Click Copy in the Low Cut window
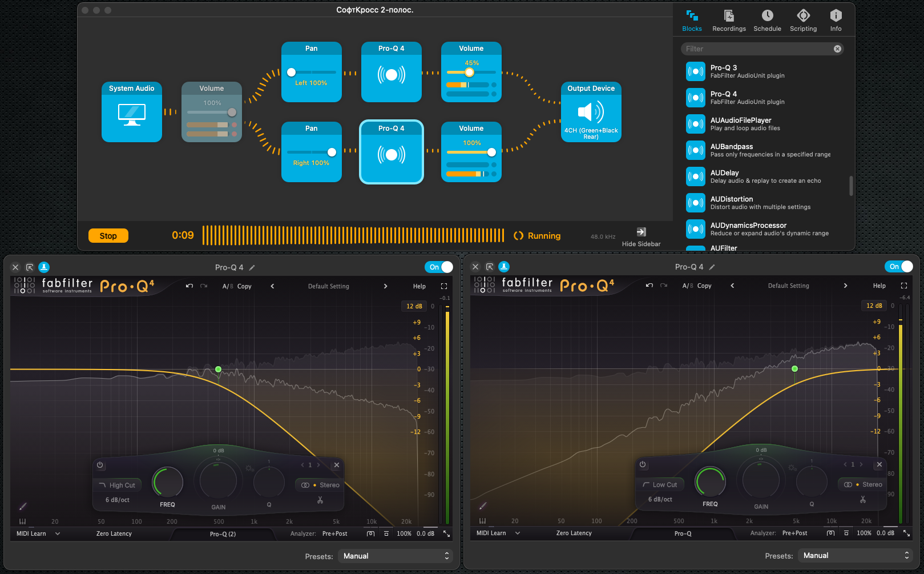 click(704, 286)
